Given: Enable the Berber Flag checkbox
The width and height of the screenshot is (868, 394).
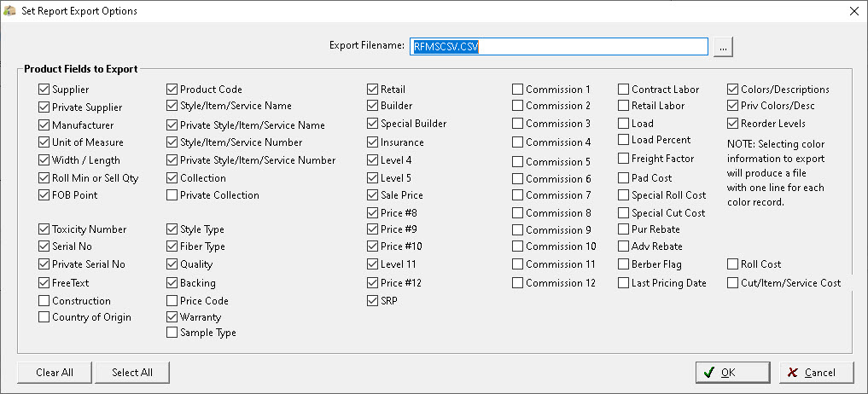Looking at the screenshot, I should [623, 264].
